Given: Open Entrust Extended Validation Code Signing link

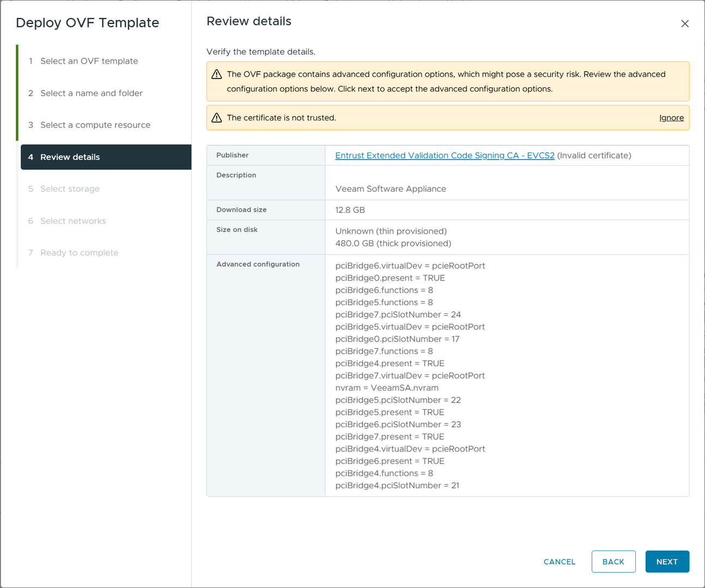Looking at the screenshot, I should point(444,155).
